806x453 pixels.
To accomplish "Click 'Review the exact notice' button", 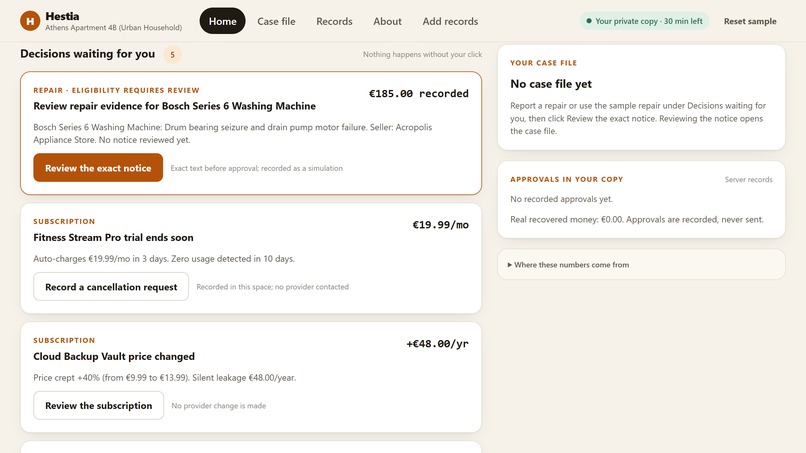I will 98,168.
